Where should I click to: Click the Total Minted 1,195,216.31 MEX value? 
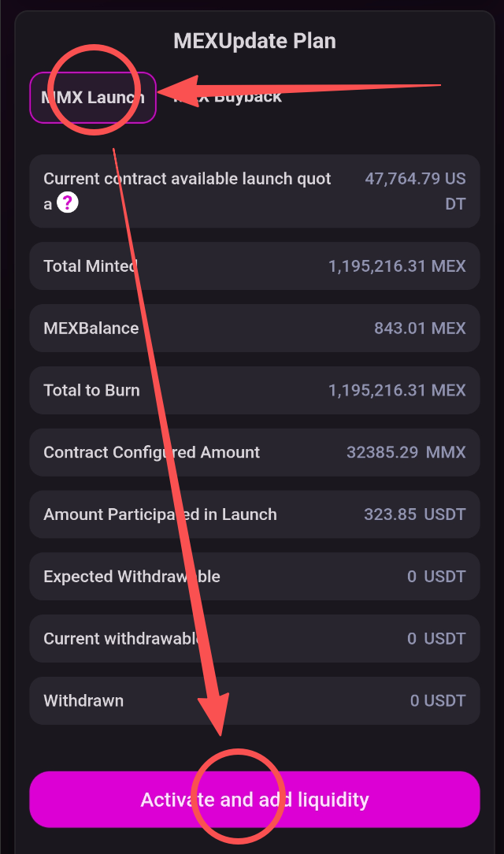coord(397,266)
